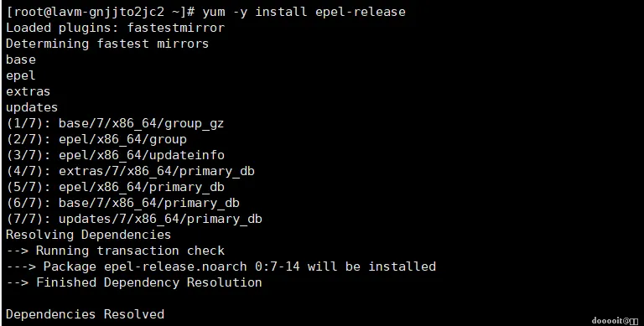Click the epel-release.noarch package line
This screenshot has height=326, width=644.
tap(221, 266)
